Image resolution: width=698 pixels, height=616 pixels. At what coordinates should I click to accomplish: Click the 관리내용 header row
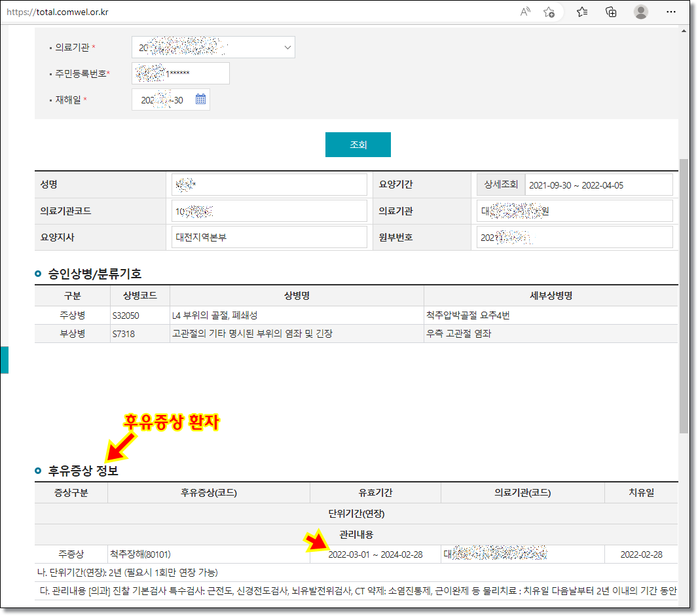click(356, 535)
